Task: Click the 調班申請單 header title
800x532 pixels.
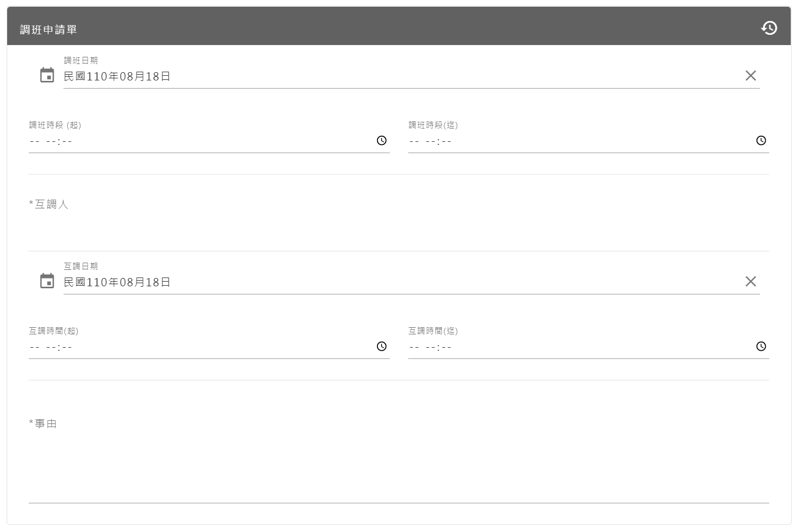Action: tap(49, 30)
